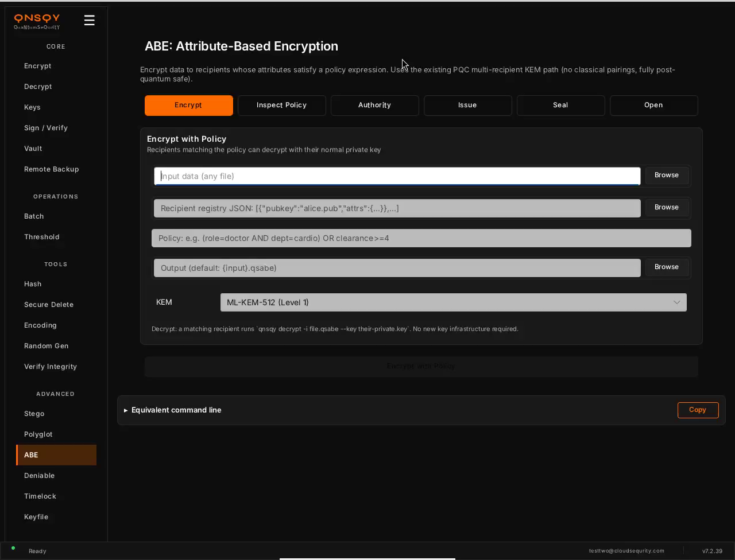Open Encrypt in the sidebar
This screenshot has height=560, width=735.
(x=56, y=66)
